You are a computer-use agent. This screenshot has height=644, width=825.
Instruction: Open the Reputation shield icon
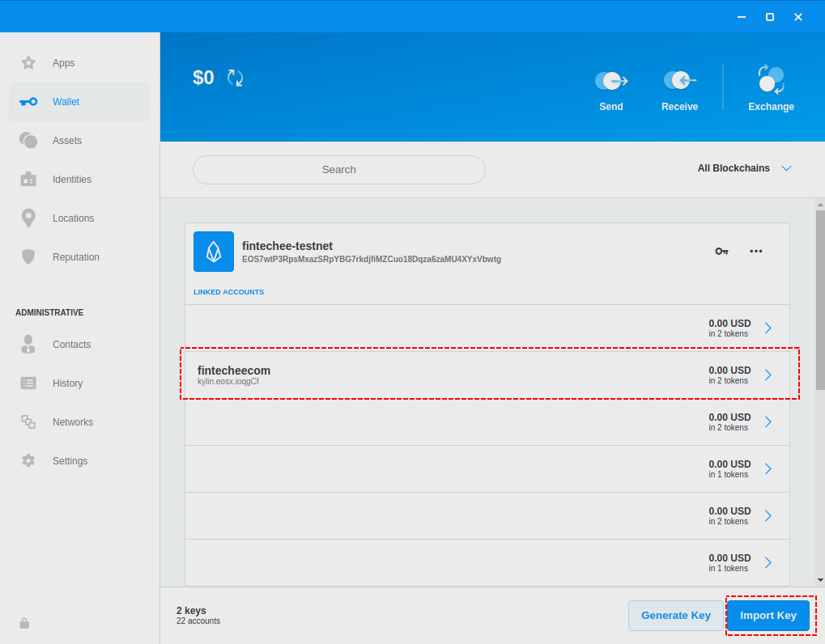(x=28, y=257)
